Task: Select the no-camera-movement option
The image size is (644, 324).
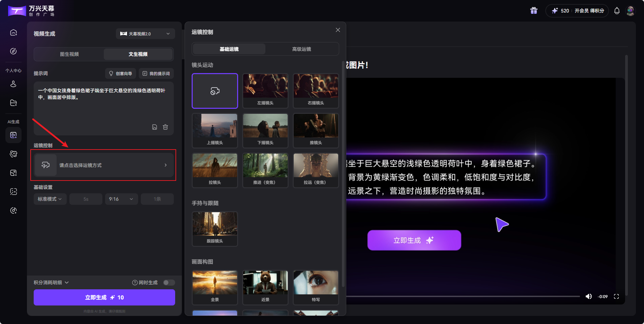Action: pos(215,91)
